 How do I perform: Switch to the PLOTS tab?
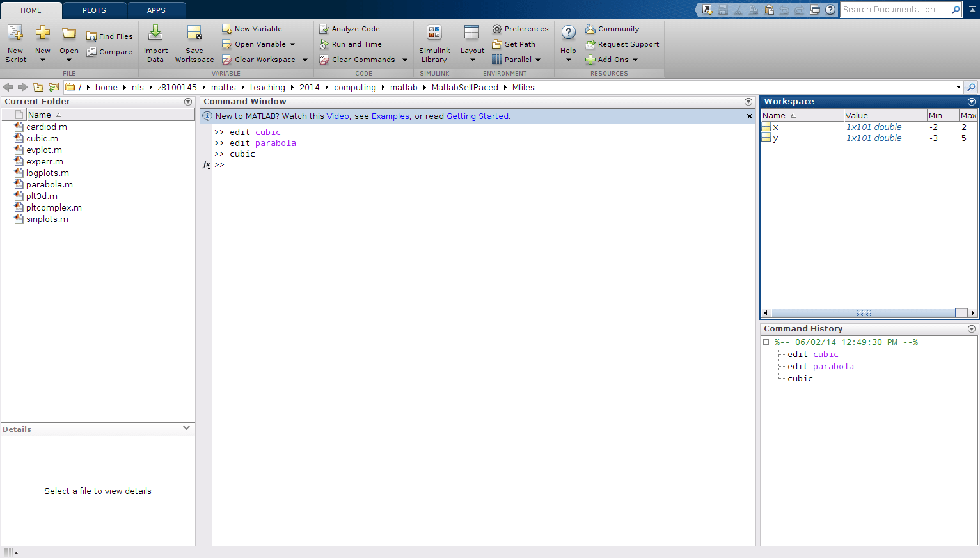pyautogui.click(x=93, y=10)
